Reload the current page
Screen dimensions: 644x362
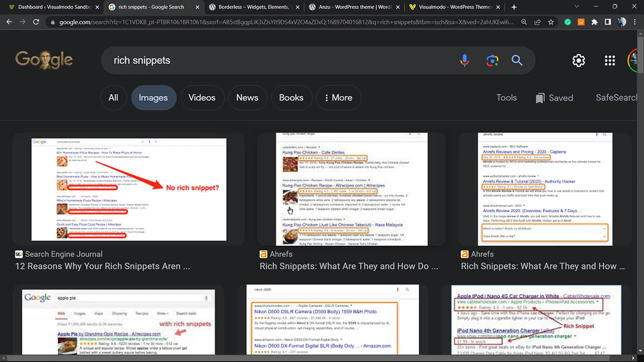(36, 22)
